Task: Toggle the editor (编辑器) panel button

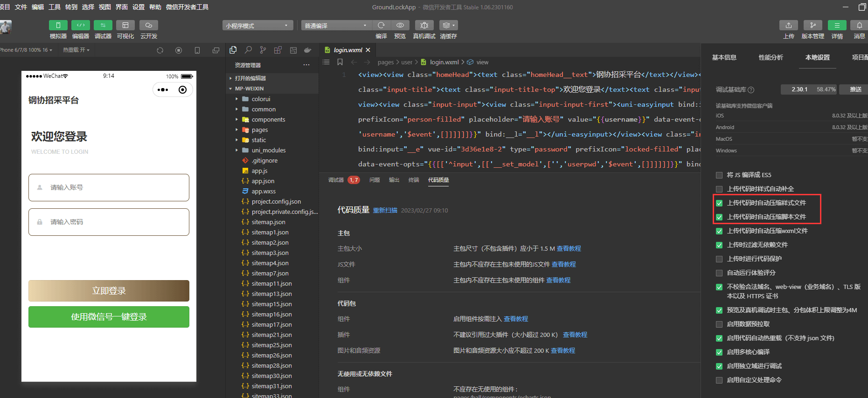Action: [80, 25]
